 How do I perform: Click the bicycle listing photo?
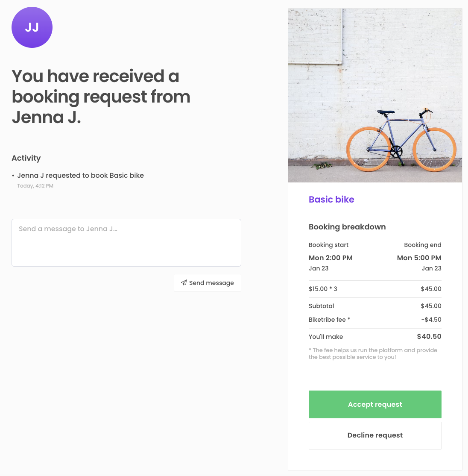[x=375, y=96]
